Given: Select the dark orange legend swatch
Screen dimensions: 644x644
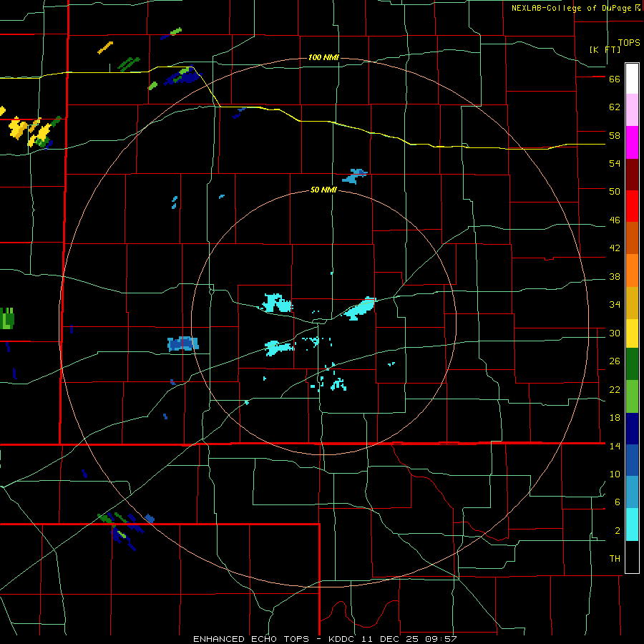Looking at the screenshot, I should tap(632, 238).
